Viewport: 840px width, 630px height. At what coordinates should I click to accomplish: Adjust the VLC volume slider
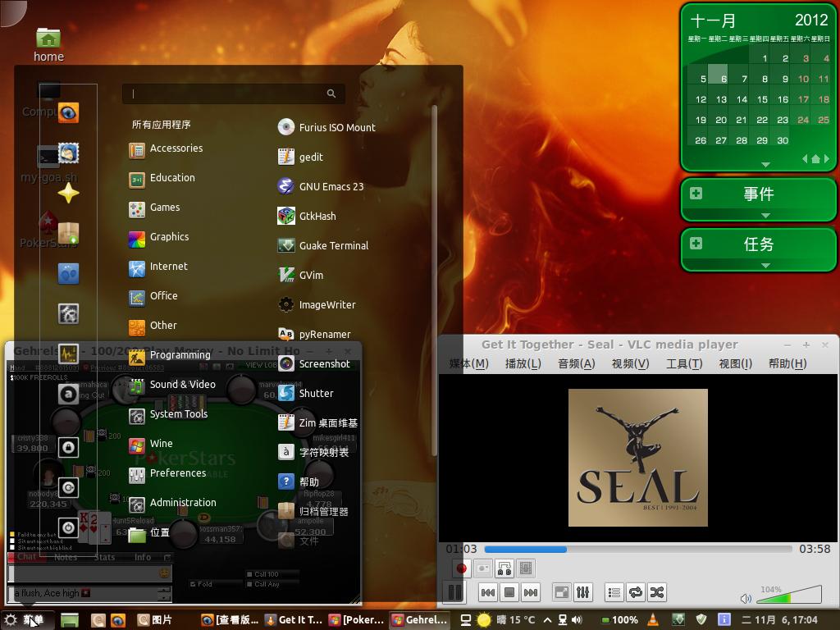[791, 594]
